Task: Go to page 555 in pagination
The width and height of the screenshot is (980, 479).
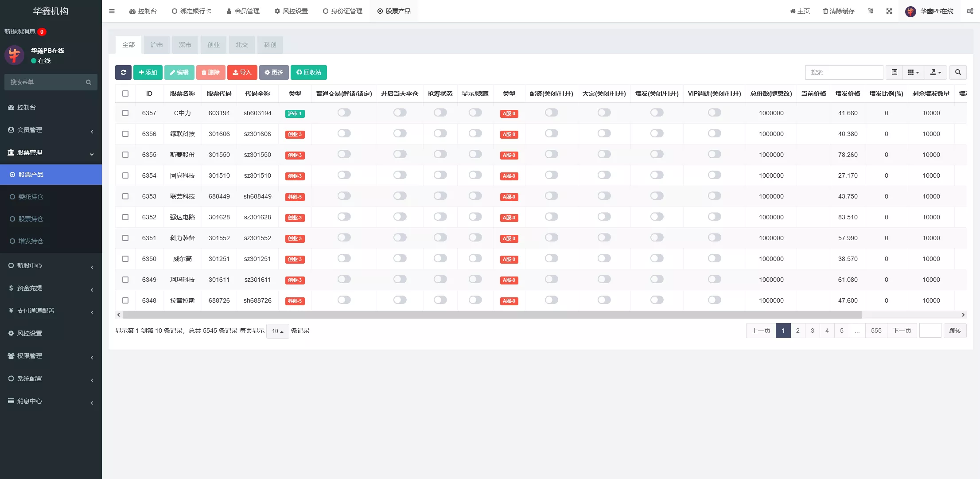Action: coord(876,331)
